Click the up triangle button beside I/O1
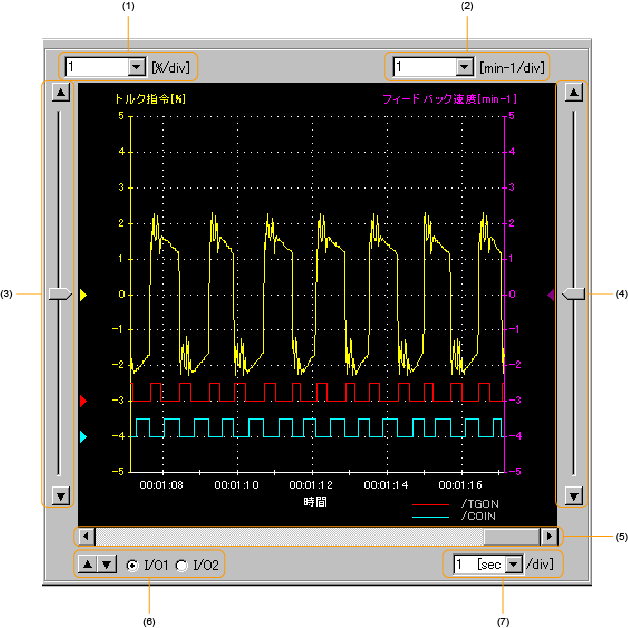The width and height of the screenshot is (628, 628). [88, 565]
